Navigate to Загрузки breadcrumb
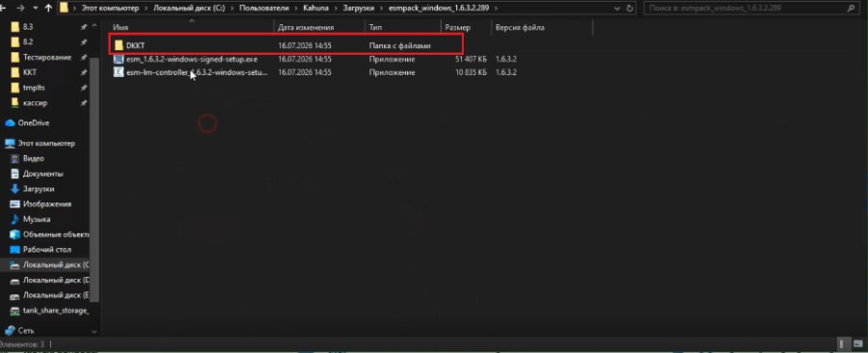 pos(357,9)
